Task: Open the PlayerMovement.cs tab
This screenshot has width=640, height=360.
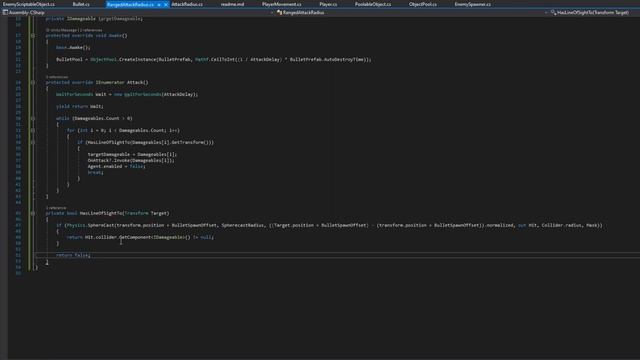Action: pyautogui.click(x=281, y=4)
